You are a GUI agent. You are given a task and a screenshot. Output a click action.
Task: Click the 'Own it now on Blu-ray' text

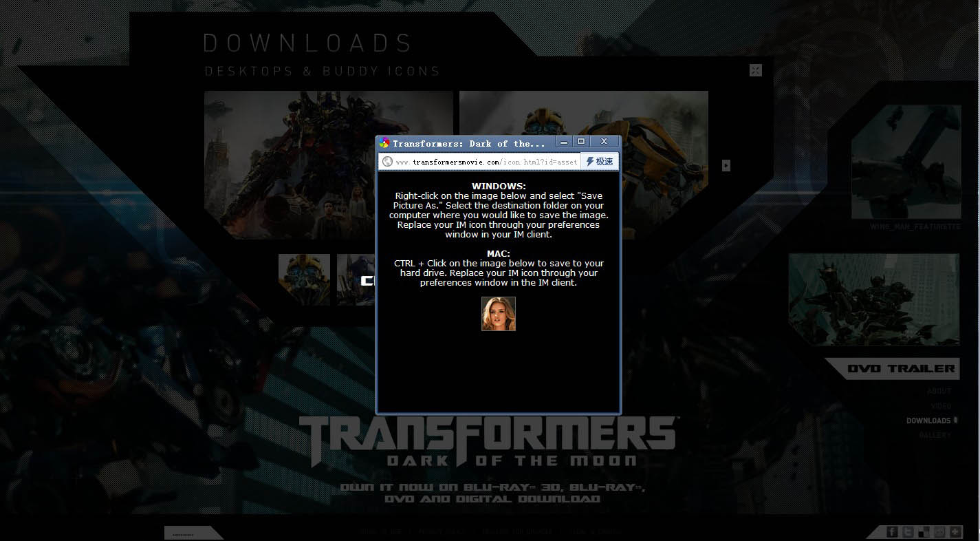pos(492,493)
